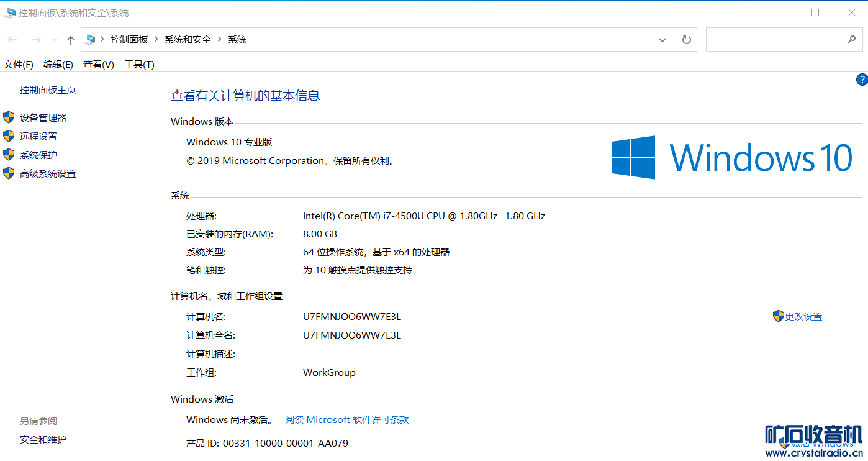Open 高级系统设置 from the sidebar
This screenshot has height=461, width=868.
coord(48,173)
